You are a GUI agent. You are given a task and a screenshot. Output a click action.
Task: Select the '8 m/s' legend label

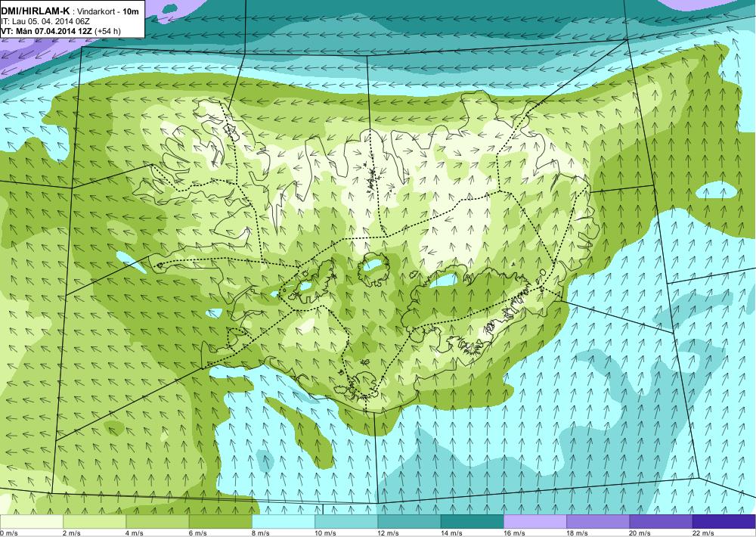coord(261,533)
